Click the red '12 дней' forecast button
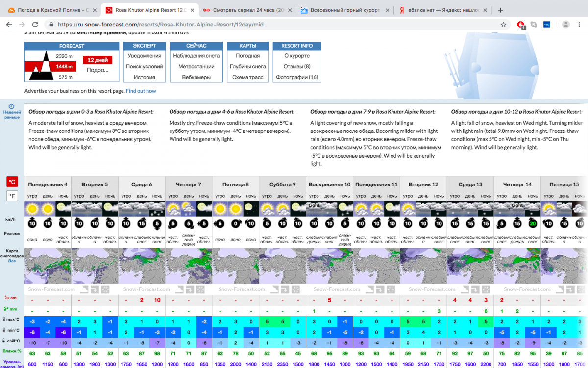This screenshot has height=368, width=588. (98, 60)
